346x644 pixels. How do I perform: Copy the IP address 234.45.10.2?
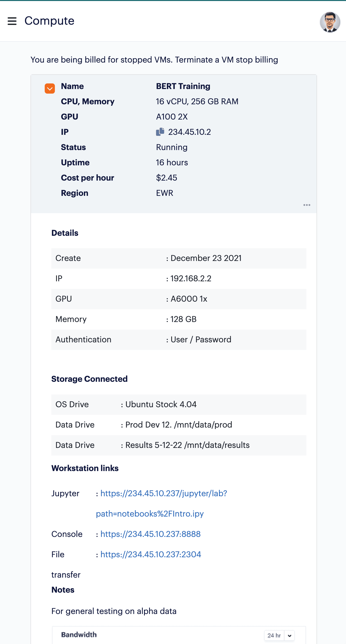point(160,132)
